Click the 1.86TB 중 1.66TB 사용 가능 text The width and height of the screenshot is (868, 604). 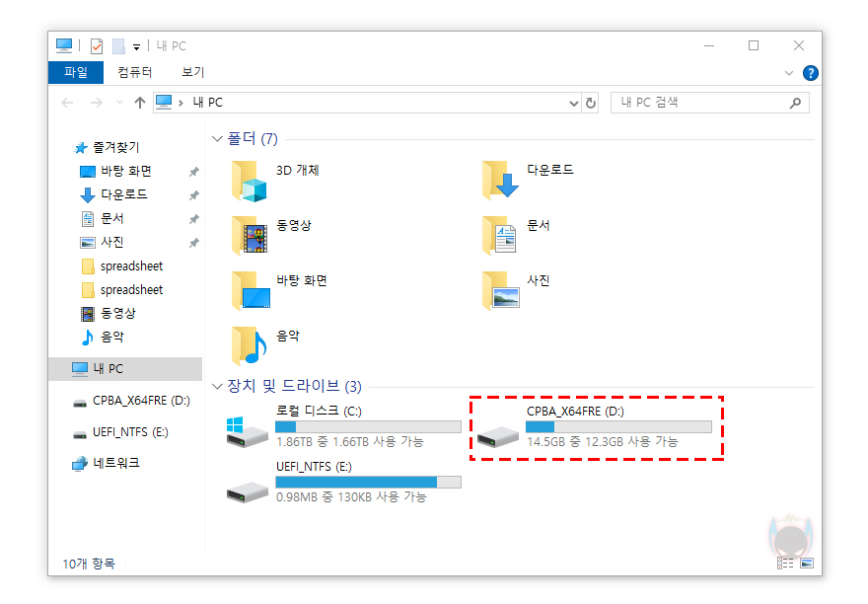[x=350, y=441]
